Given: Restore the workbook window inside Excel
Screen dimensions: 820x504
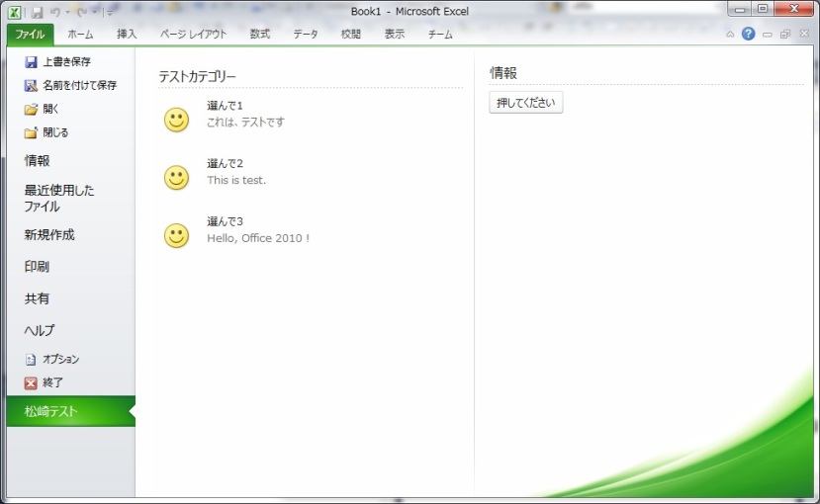Looking at the screenshot, I should click(x=785, y=35).
